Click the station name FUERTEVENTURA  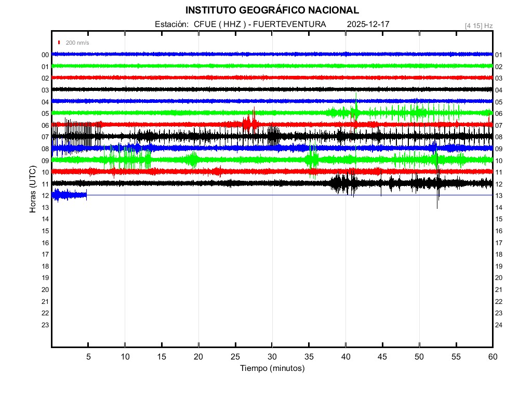pos(297,24)
